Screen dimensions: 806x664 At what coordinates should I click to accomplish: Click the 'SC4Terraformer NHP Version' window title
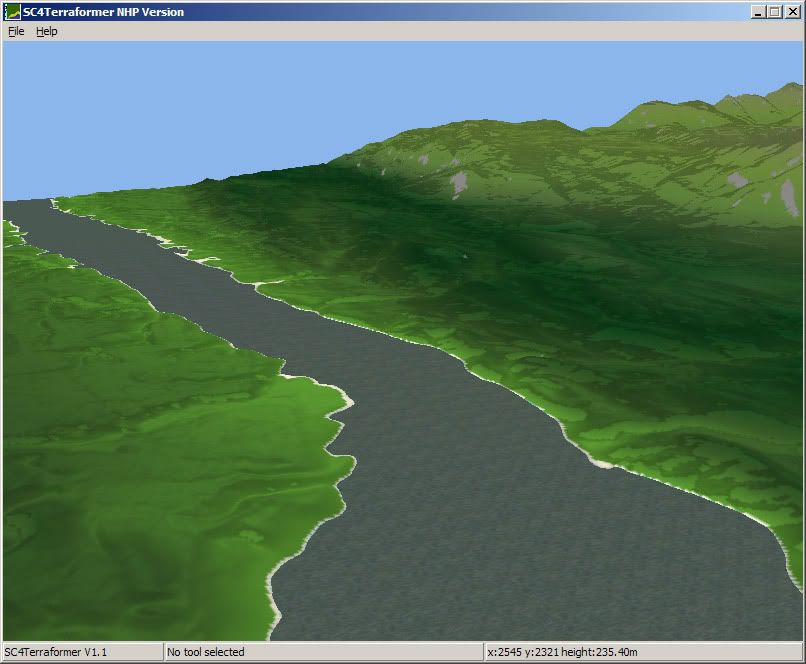pos(103,12)
